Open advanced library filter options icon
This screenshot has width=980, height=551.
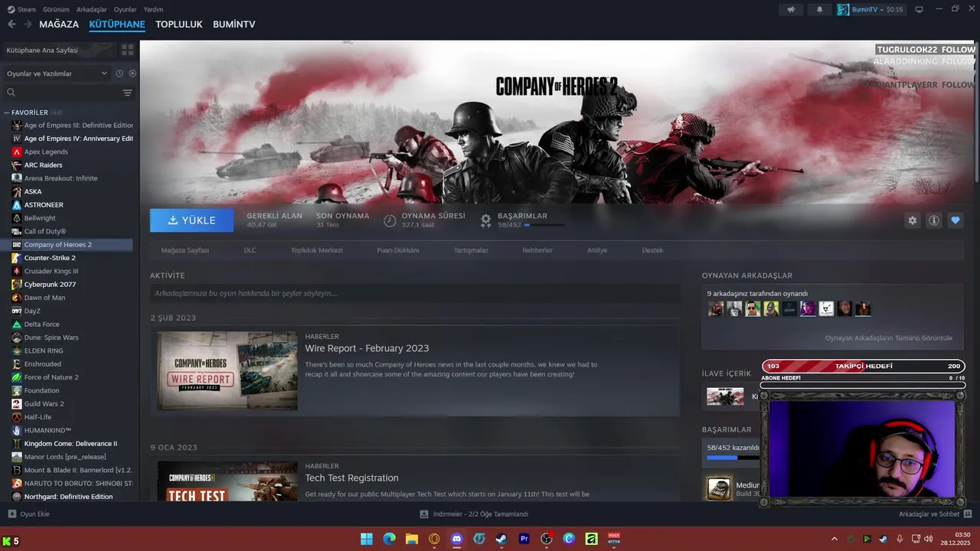[x=127, y=93]
